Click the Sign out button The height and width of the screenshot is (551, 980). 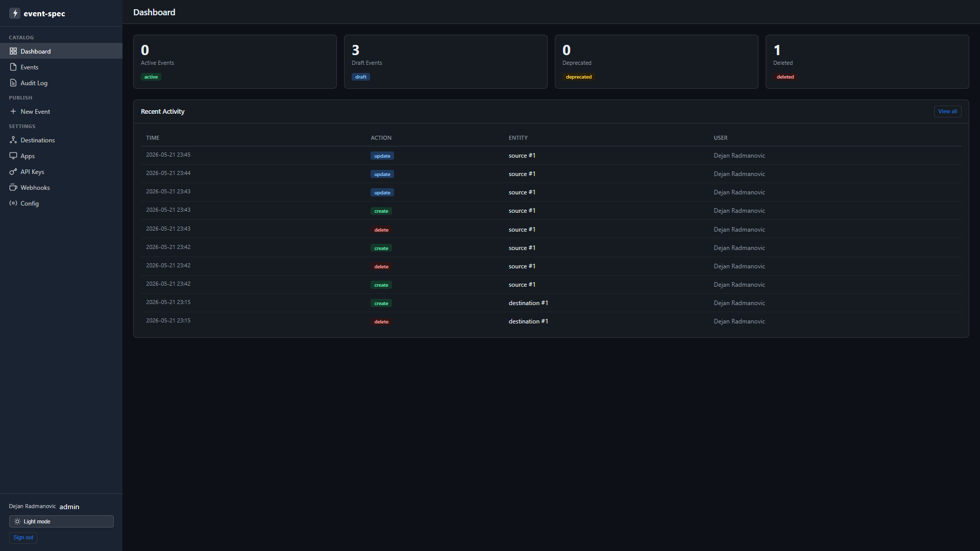coord(23,537)
